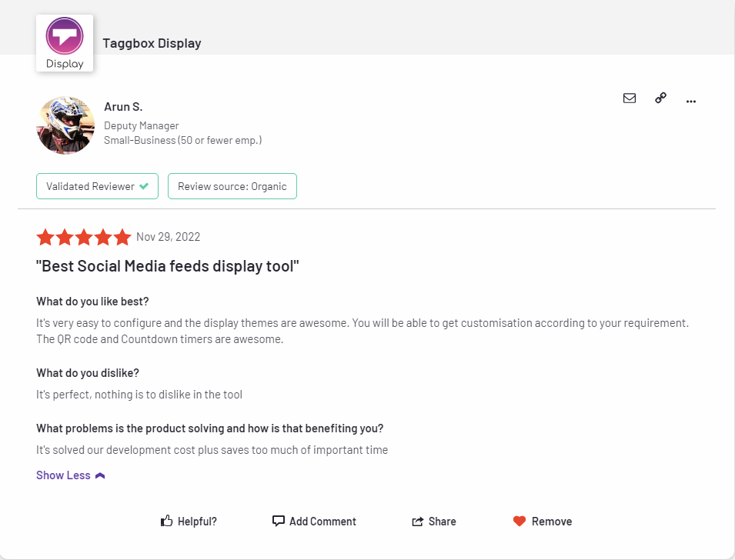Screen dimensions: 735x560
Task: Click the Share arrow icon
Action: (x=418, y=522)
